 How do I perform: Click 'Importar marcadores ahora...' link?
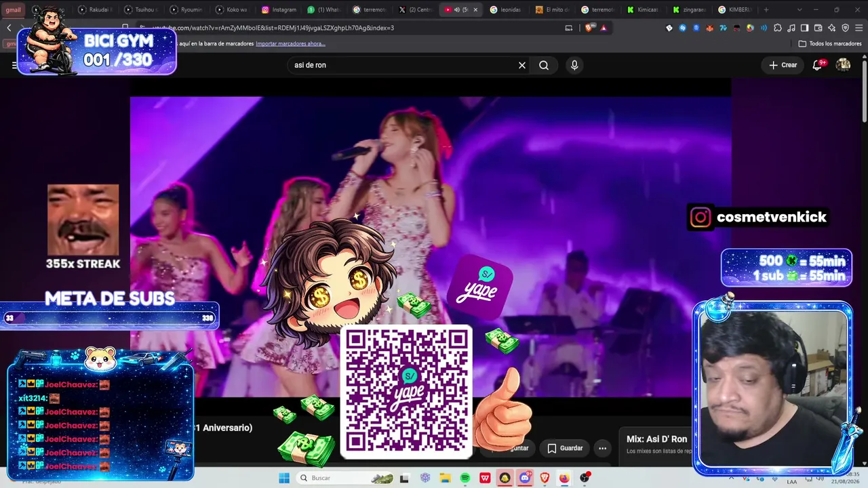pos(290,43)
